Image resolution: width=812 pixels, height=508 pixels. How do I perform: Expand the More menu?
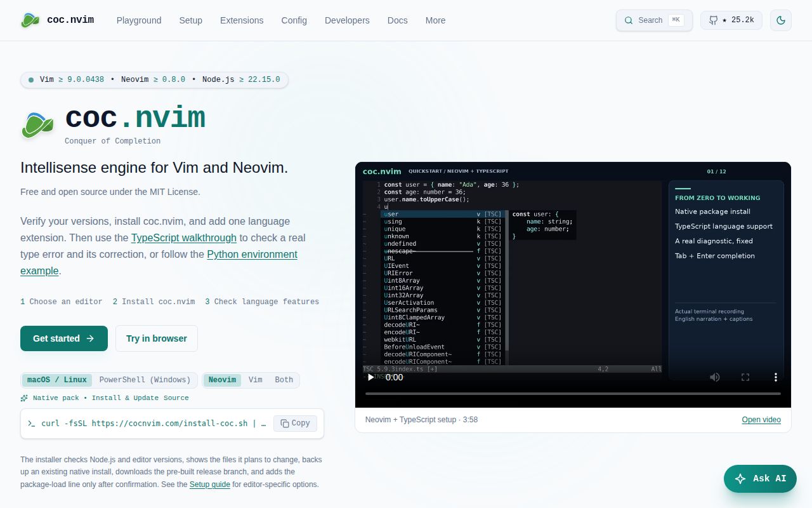tap(435, 20)
